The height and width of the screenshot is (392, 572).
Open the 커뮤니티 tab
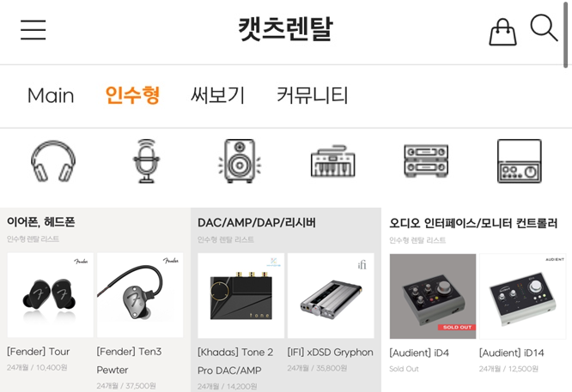313,95
